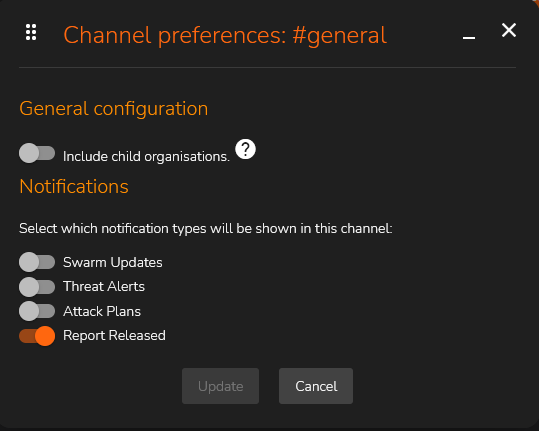539x431 pixels.
Task: Enable the Include child organisations switch
Action: click(37, 153)
